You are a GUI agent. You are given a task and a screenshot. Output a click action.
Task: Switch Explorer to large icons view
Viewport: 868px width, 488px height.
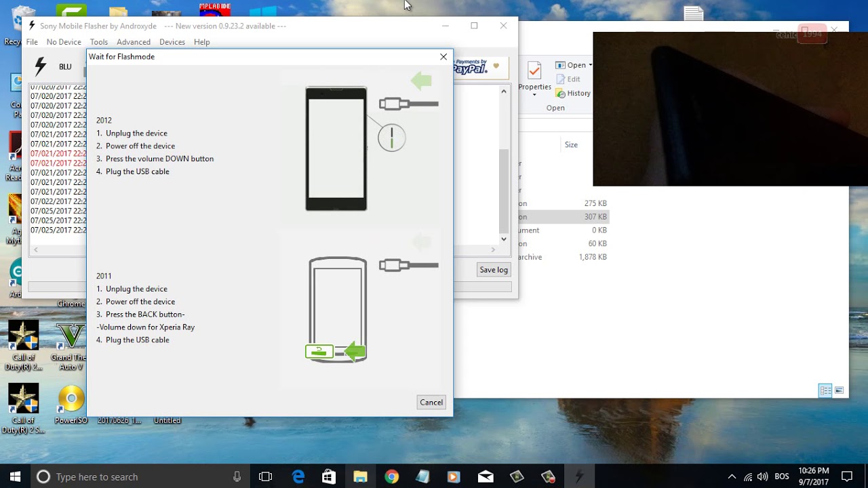click(x=839, y=390)
